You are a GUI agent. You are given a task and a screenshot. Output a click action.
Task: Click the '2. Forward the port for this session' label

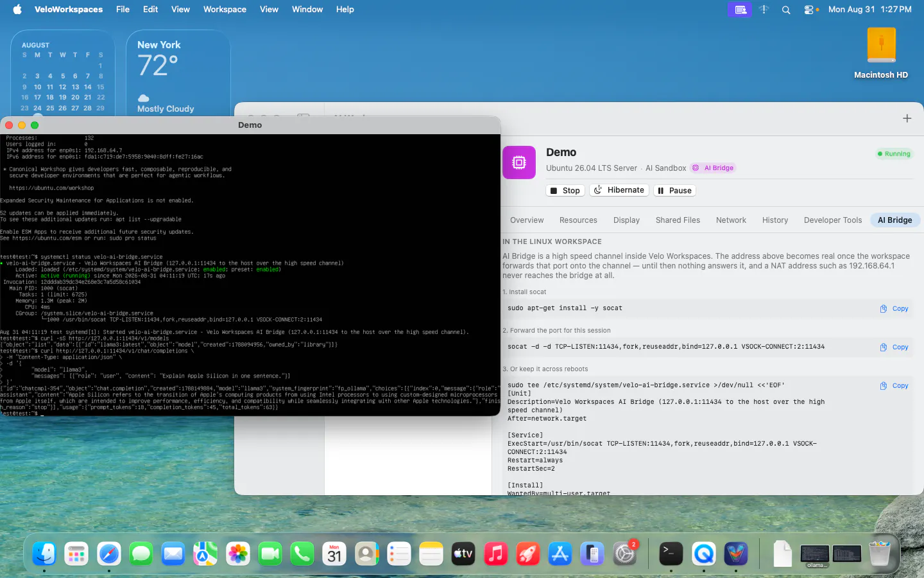point(556,331)
